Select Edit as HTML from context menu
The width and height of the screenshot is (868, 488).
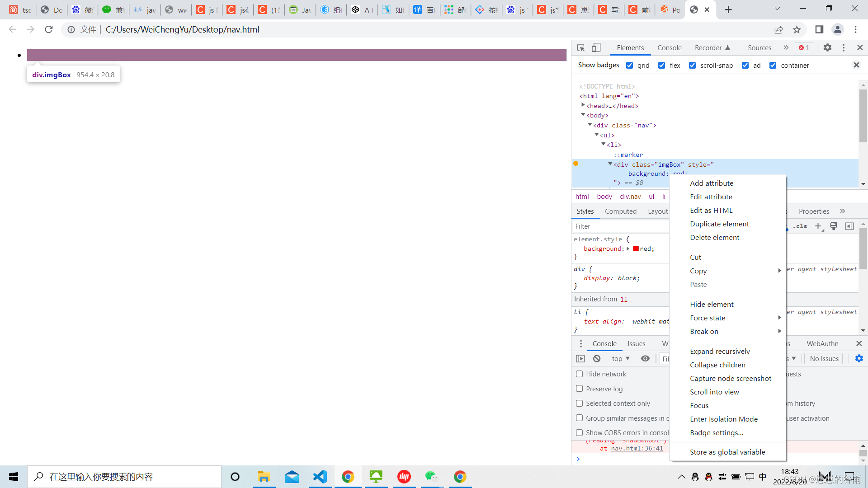711,210
